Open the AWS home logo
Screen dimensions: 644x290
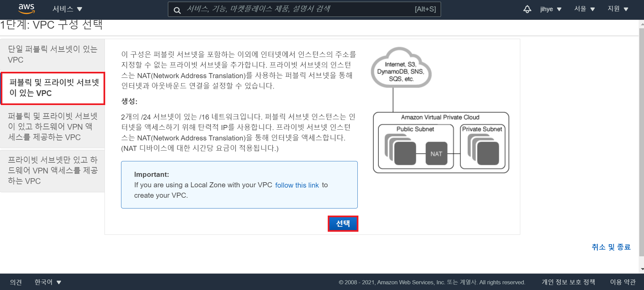point(27,9)
